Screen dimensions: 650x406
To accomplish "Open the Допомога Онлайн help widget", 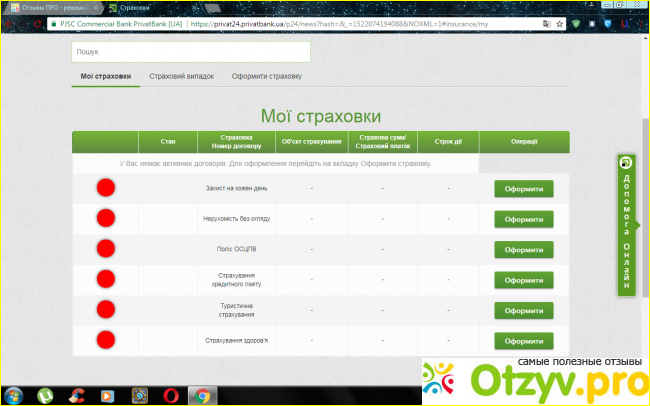I will [x=627, y=224].
